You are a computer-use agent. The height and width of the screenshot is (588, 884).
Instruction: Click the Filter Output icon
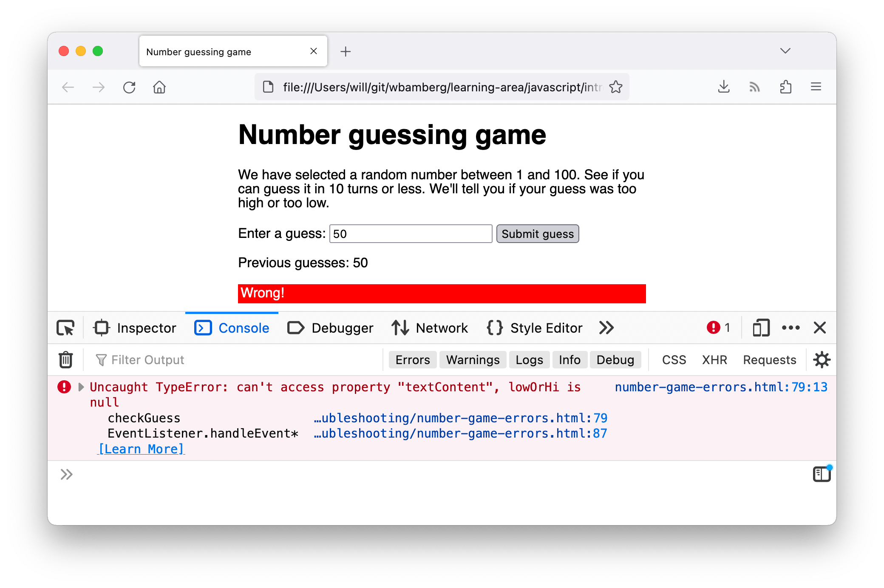pos(102,359)
